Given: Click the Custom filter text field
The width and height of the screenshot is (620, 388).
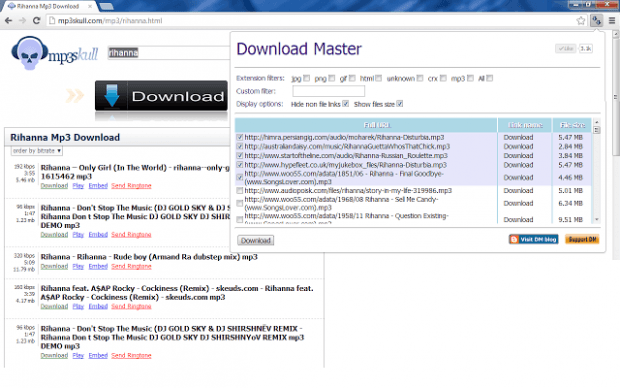Looking at the screenshot, I should (x=329, y=91).
